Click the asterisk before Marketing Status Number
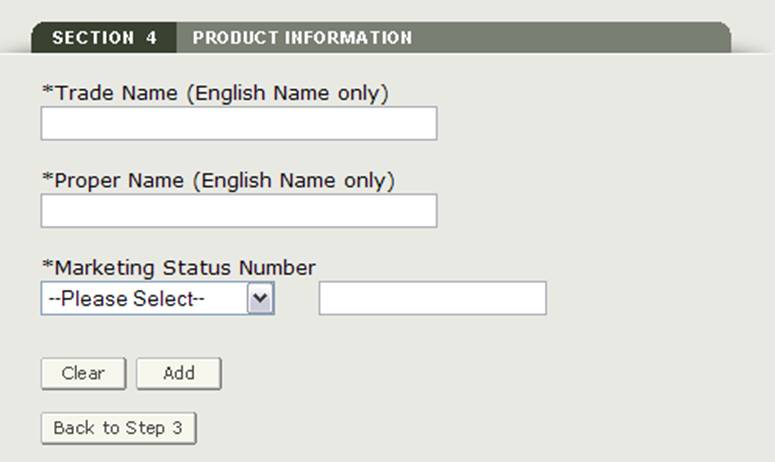775x462 pixels. point(46,266)
